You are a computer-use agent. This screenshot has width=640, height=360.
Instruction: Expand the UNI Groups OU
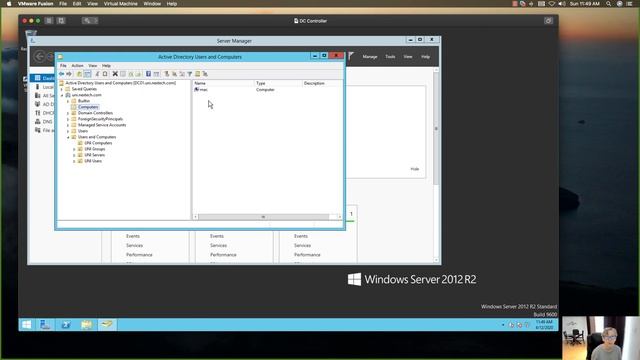coord(74,149)
